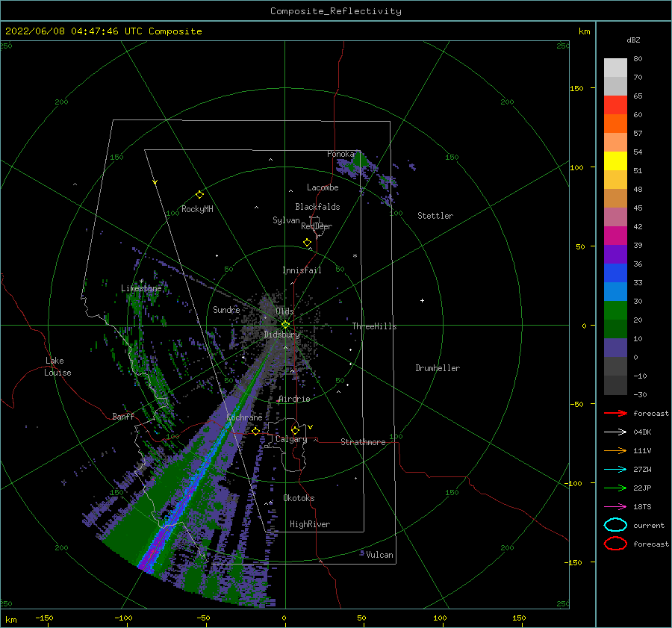Pick the cyan 27ZW arrow icon
The width and height of the screenshot is (672, 628).
coord(615,470)
